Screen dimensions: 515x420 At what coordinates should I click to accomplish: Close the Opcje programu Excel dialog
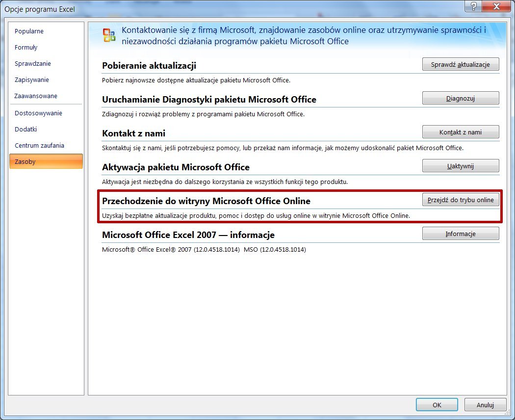coord(496,6)
